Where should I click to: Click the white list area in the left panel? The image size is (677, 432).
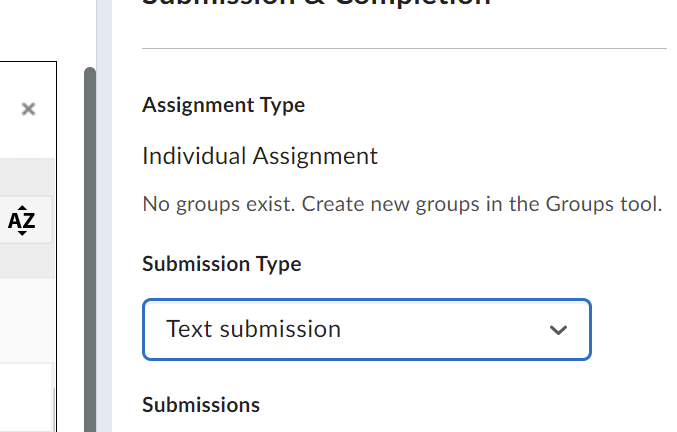click(25, 390)
